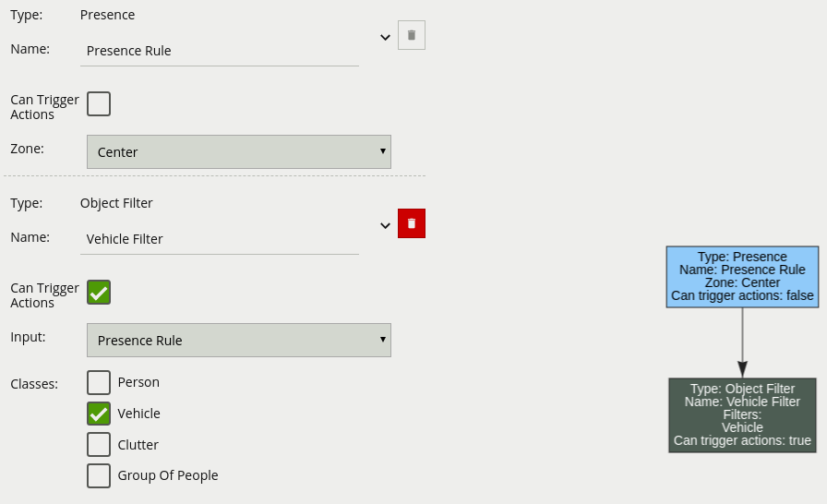The width and height of the screenshot is (827, 504).
Task: Click the arrow connecting the graph nodes
Action: tap(742, 342)
